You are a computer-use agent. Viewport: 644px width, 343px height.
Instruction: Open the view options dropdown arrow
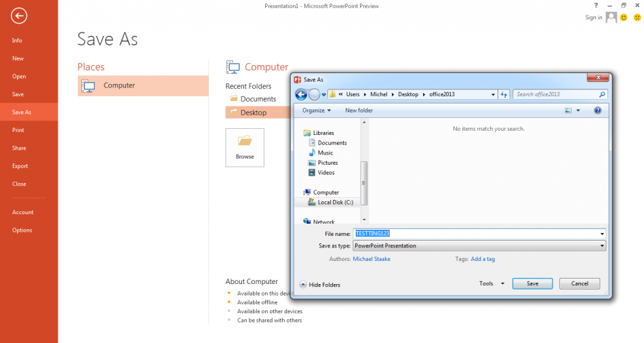[x=578, y=110]
